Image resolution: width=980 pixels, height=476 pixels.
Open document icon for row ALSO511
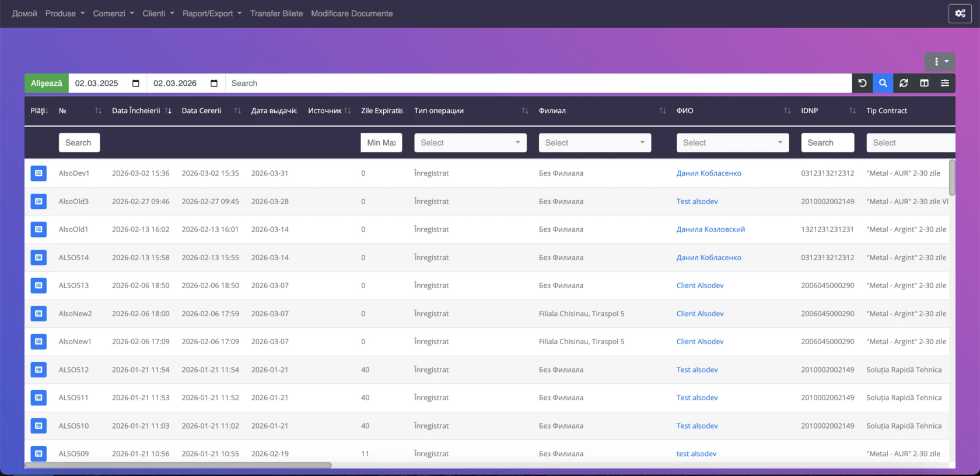coord(38,397)
